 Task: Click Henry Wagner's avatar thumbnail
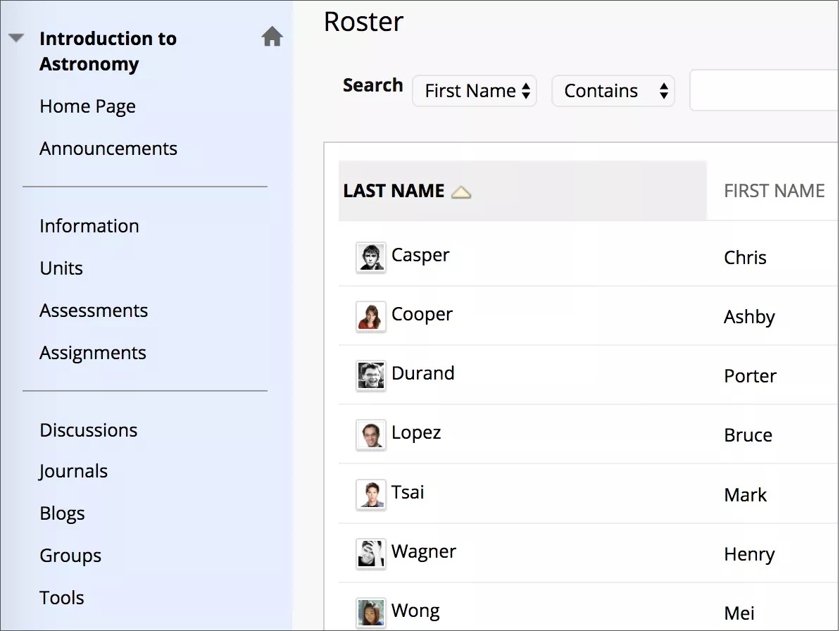[x=370, y=553]
